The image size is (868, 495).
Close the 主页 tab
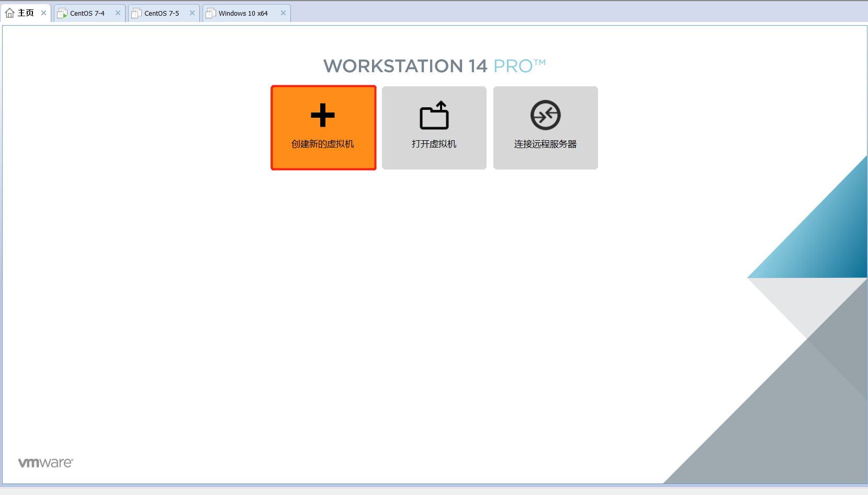43,13
